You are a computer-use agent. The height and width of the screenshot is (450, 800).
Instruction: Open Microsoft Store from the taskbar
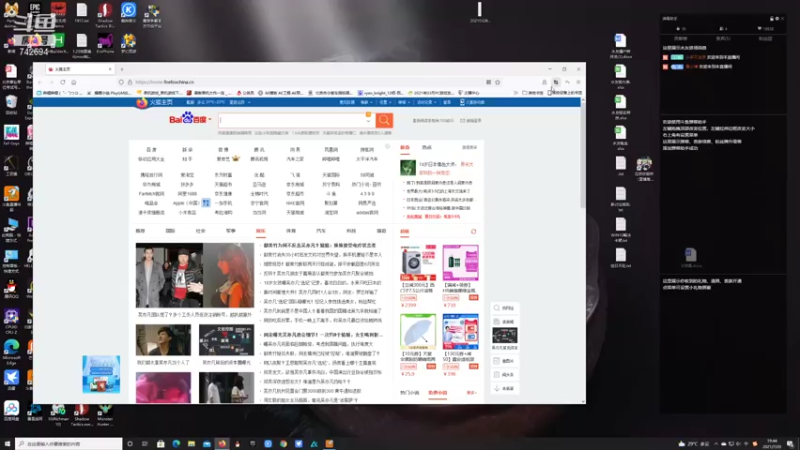[x=161, y=444]
